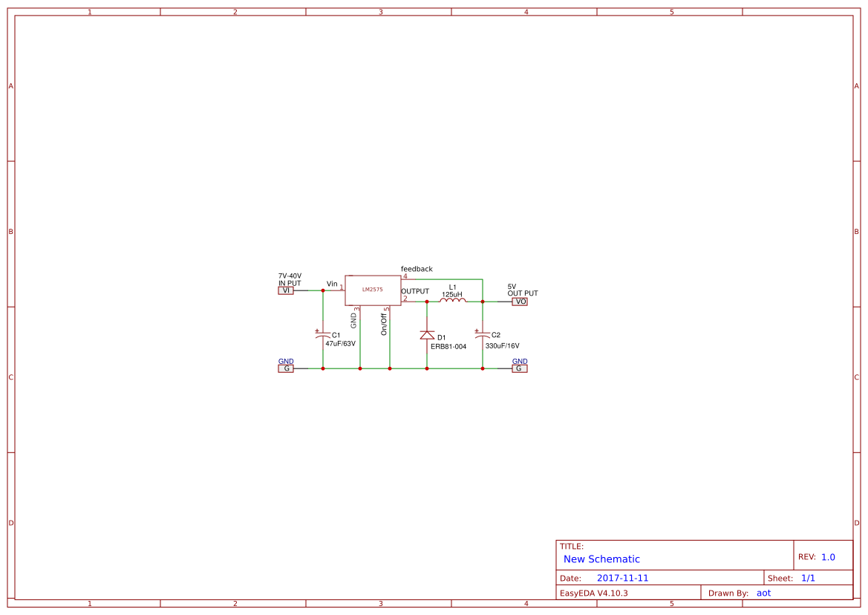Click the blue GND net label above left port
The width and height of the screenshot is (868, 615).
[x=286, y=362]
